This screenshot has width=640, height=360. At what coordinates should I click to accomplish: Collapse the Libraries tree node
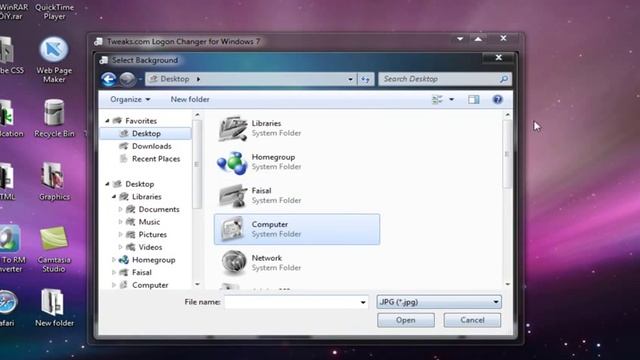click(x=114, y=197)
